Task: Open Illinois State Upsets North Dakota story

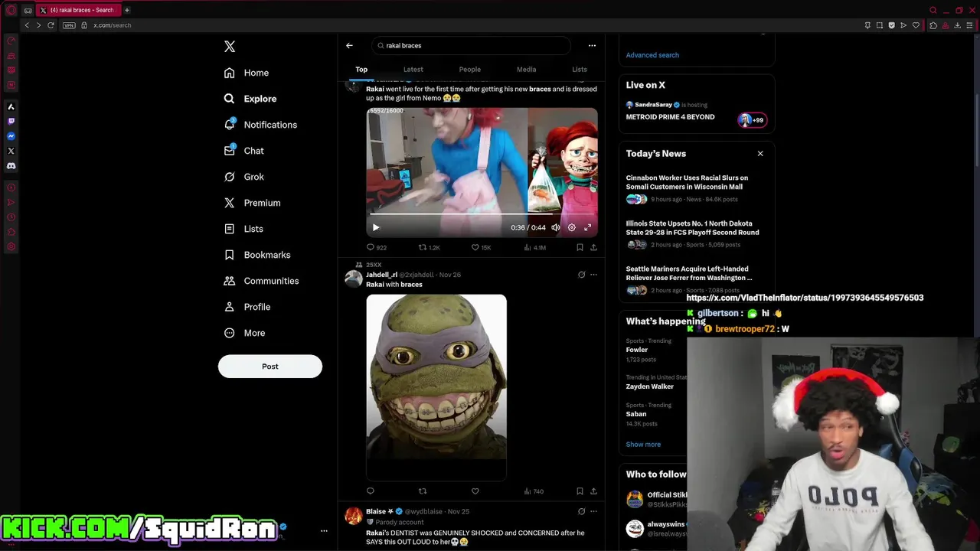Action: (696, 235)
